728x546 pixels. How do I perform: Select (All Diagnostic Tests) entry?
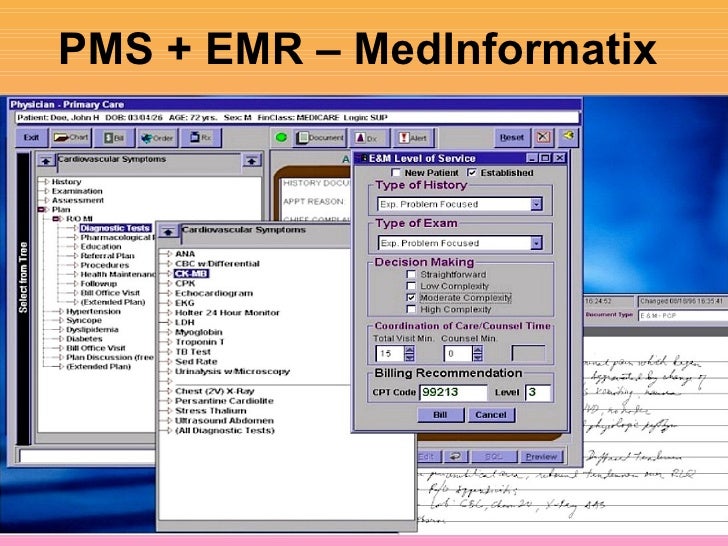pos(225,430)
